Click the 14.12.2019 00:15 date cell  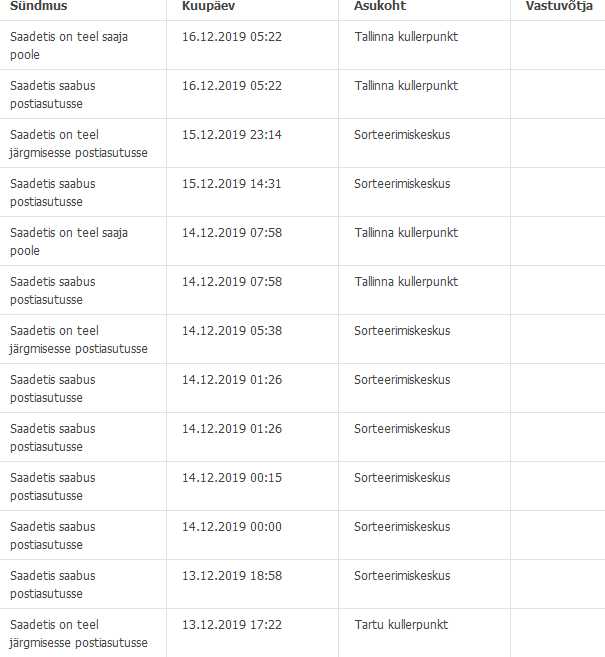[x=232, y=478]
